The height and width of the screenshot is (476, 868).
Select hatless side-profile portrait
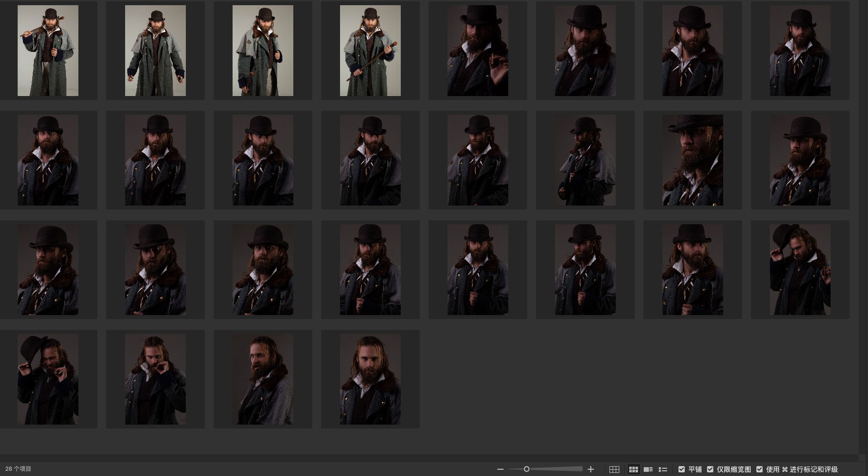[263, 379]
